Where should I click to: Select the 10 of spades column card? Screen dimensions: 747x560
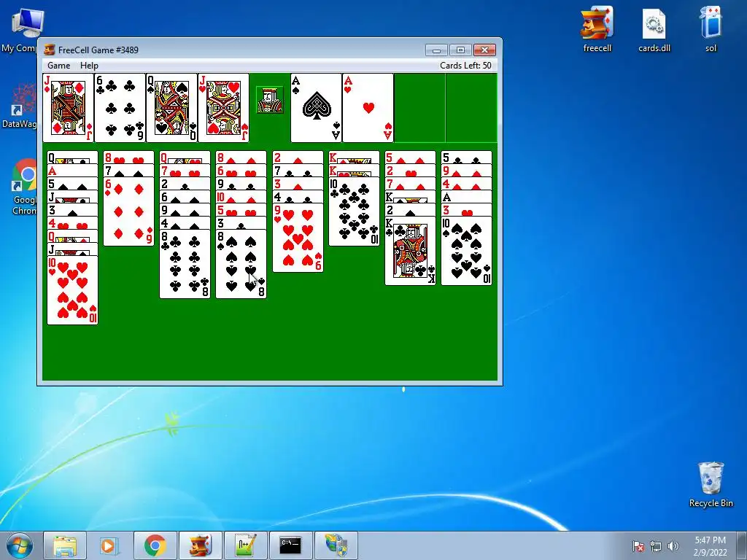tap(466, 252)
